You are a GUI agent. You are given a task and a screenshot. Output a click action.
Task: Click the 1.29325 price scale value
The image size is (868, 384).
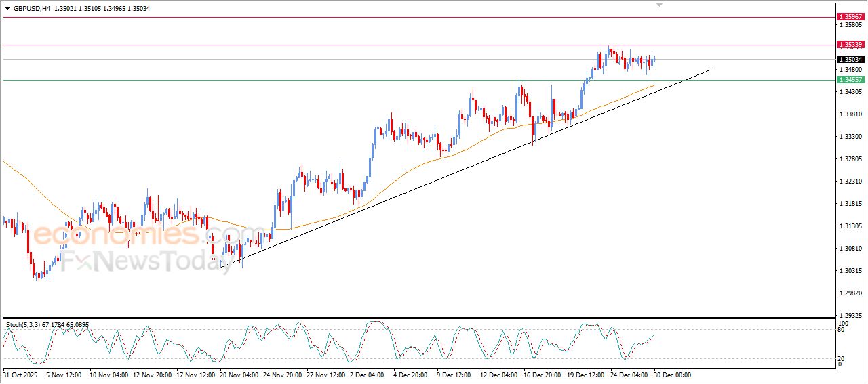tap(850, 316)
